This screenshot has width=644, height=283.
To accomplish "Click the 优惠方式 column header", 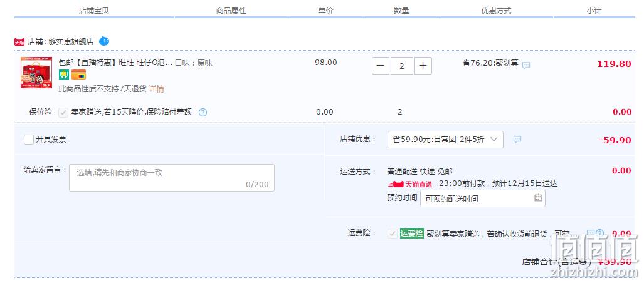I will tap(496, 11).
